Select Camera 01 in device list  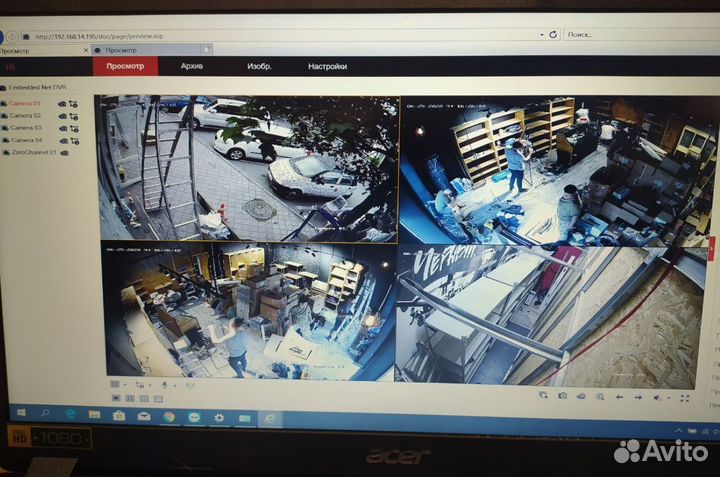click(25, 103)
